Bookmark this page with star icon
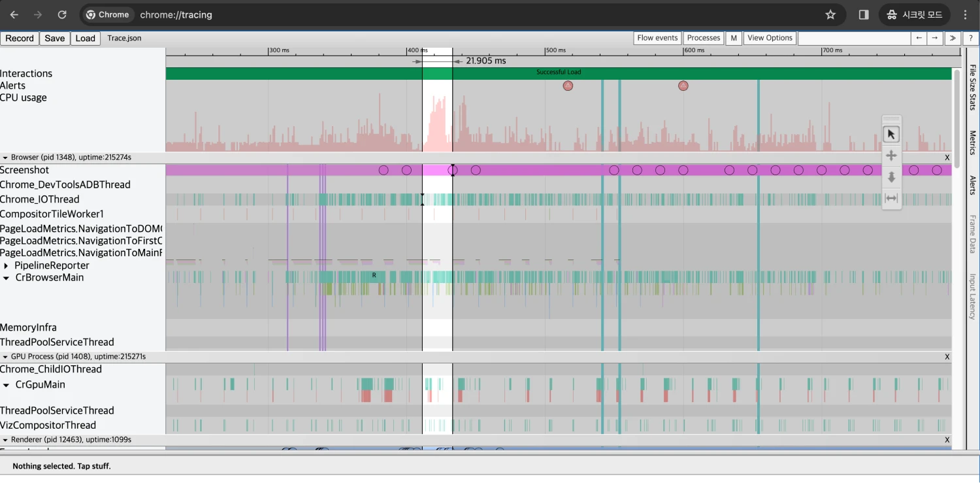The height and width of the screenshot is (483, 980). 830,14
